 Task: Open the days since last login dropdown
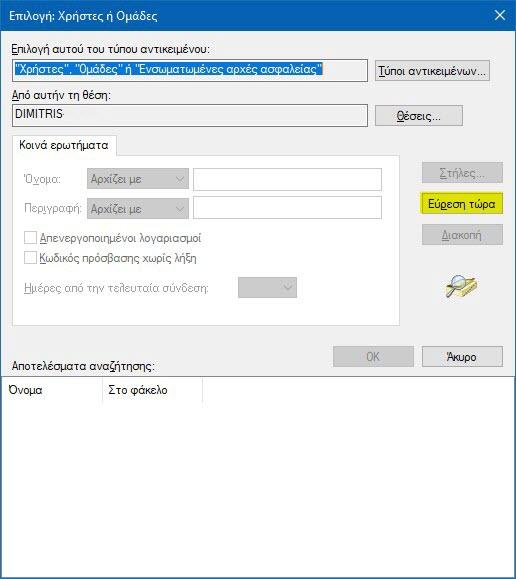[267, 287]
